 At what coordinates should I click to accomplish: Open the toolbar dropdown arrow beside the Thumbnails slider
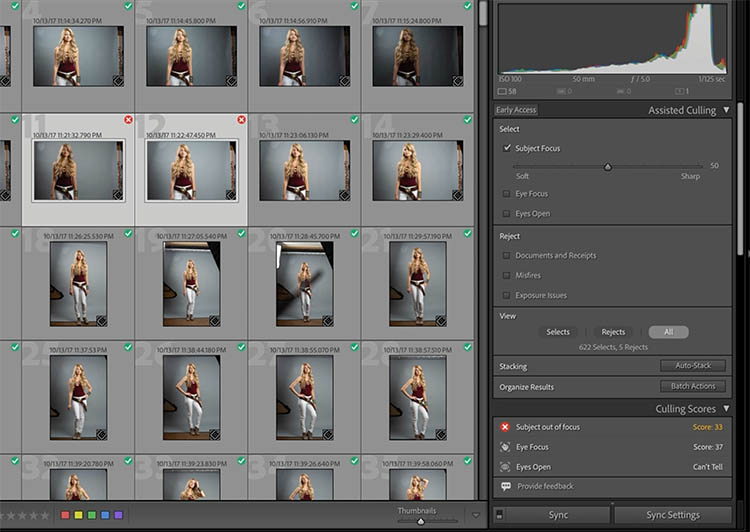tap(476, 516)
